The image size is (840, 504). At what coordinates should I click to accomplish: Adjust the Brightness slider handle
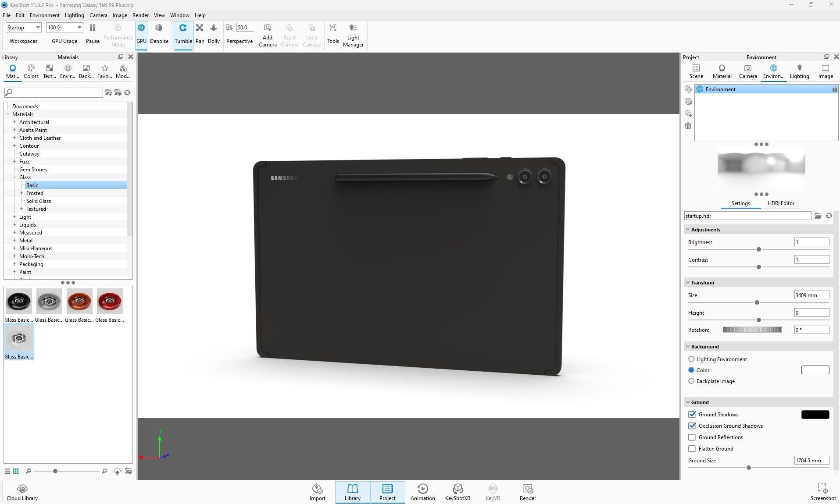758,249
